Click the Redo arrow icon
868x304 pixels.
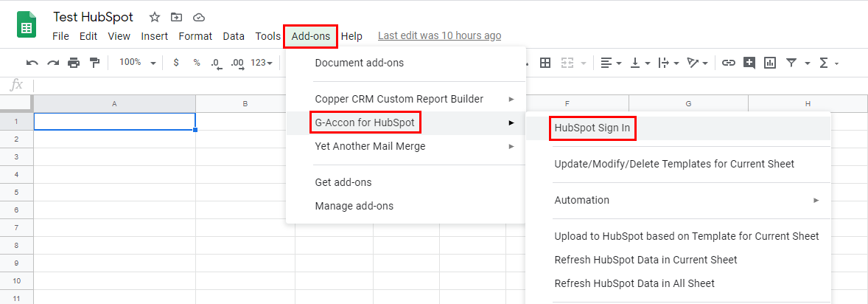pyautogui.click(x=53, y=63)
